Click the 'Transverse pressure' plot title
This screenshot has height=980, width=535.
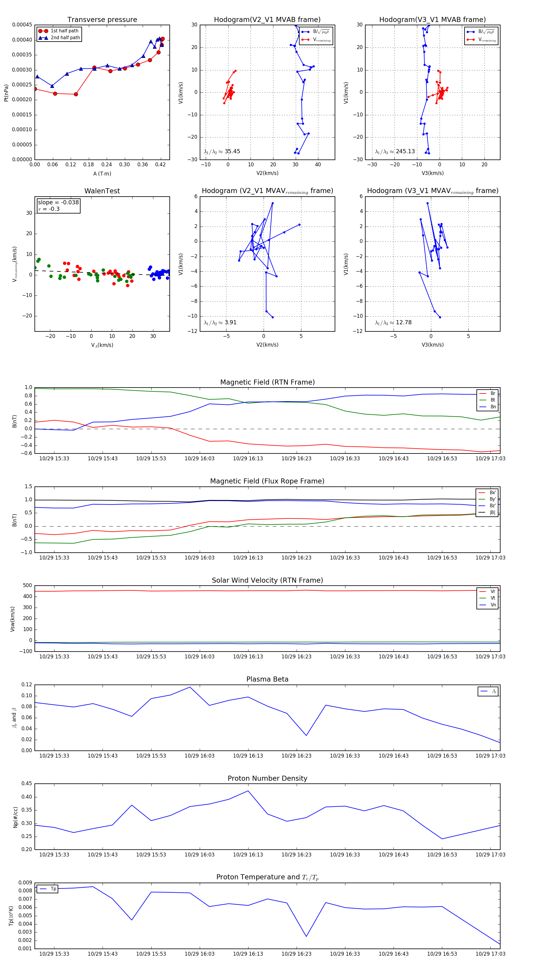coord(102,20)
